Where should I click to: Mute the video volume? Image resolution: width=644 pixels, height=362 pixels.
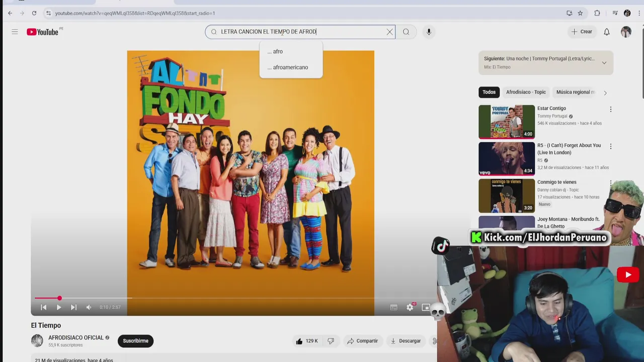(89, 307)
